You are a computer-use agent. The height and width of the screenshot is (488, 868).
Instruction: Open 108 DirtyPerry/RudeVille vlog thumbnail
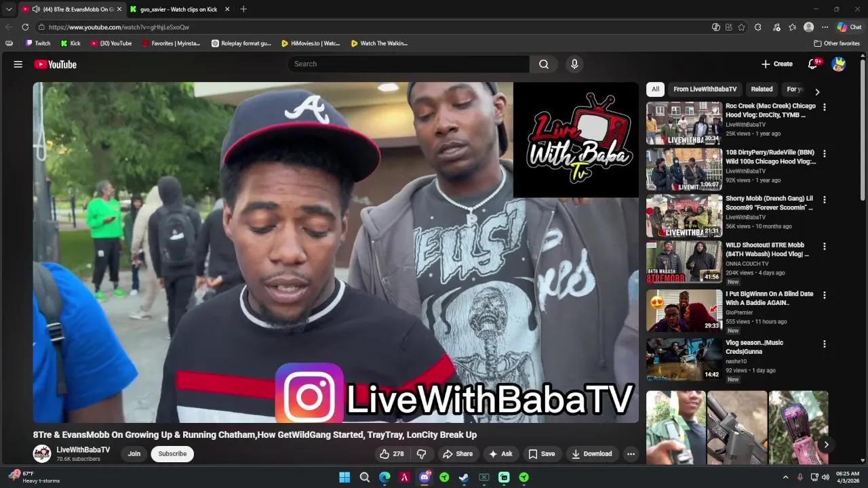coord(684,169)
